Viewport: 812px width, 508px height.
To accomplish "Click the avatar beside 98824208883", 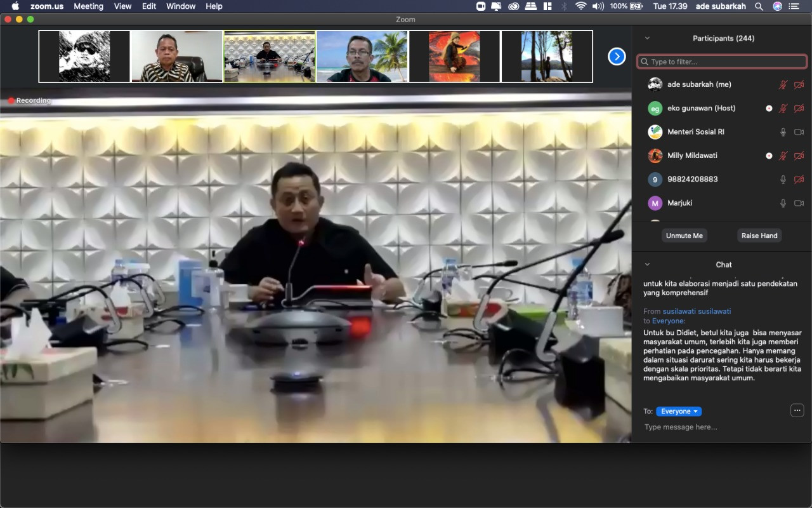I will [655, 180].
